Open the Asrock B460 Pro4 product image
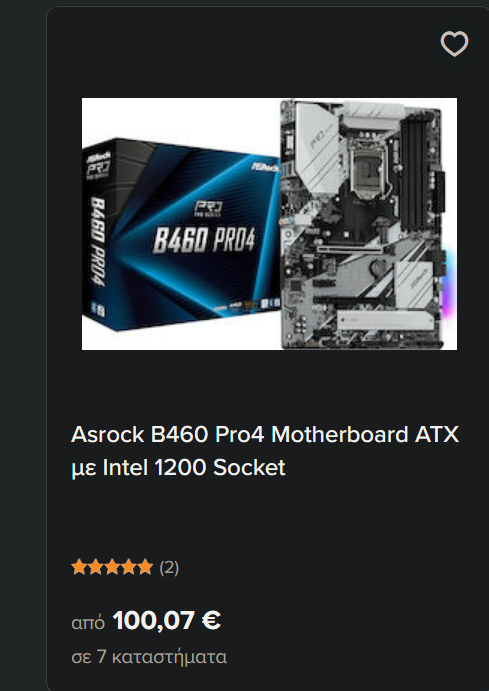The width and height of the screenshot is (489, 691). (x=269, y=224)
